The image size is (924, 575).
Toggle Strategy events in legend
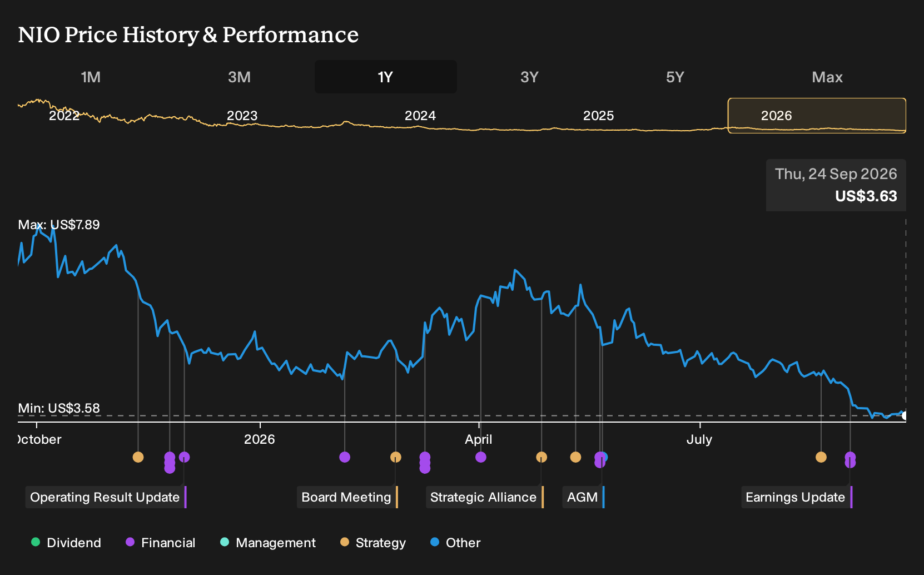pos(373,542)
